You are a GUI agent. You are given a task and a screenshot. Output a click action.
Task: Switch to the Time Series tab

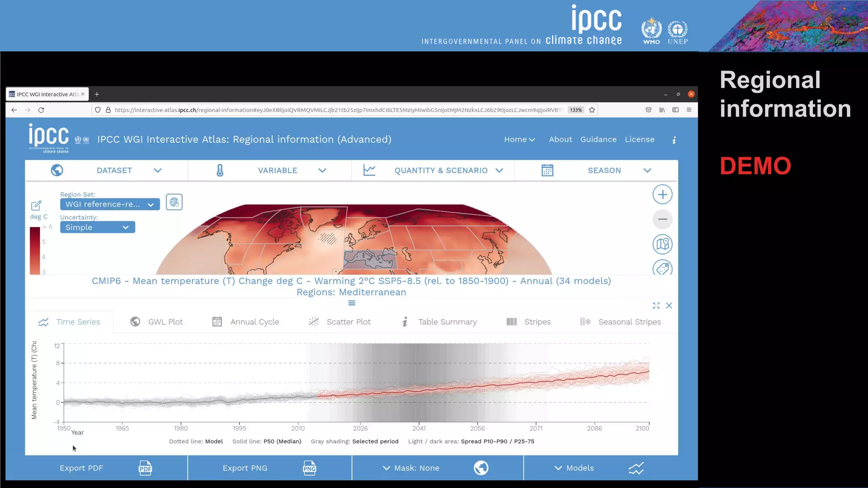70,322
